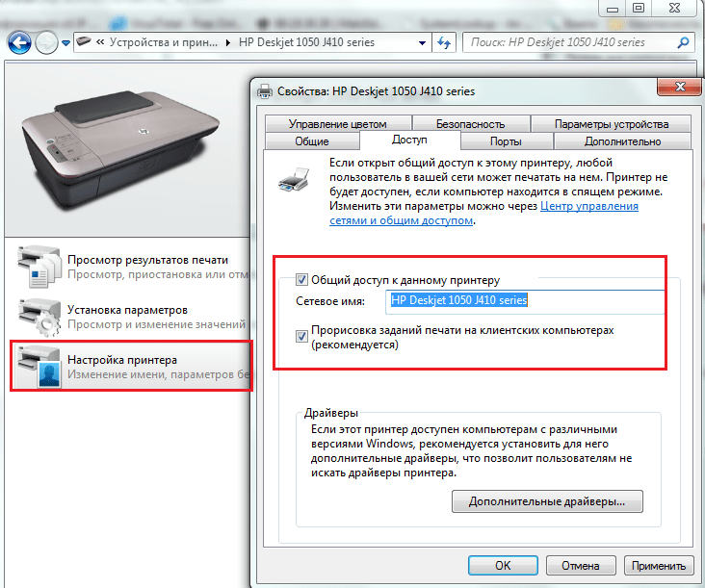This screenshot has height=588, width=705.
Task: Click the printer with user icon
Action: [x=39, y=367]
